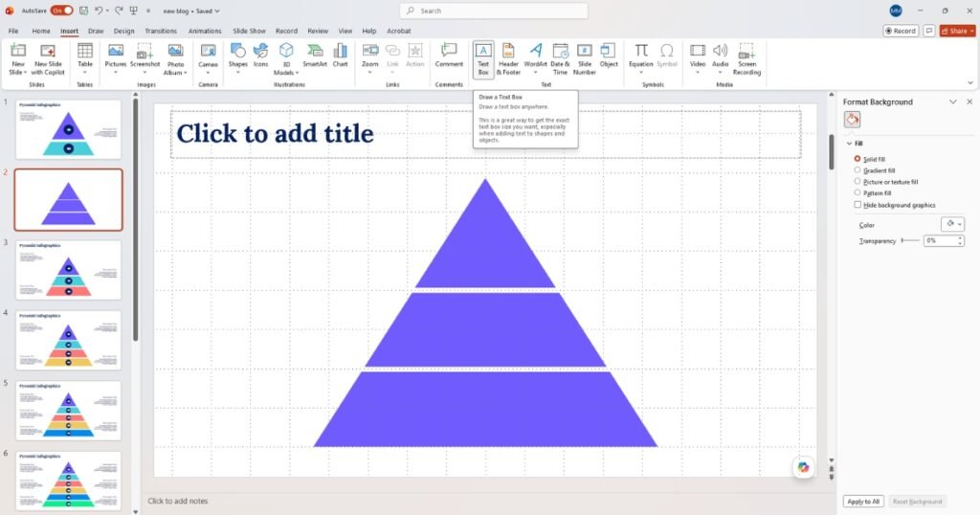Open the Share dropdown
Image resolution: width=980 pixels, height=515 pixels.
[972, 31]
